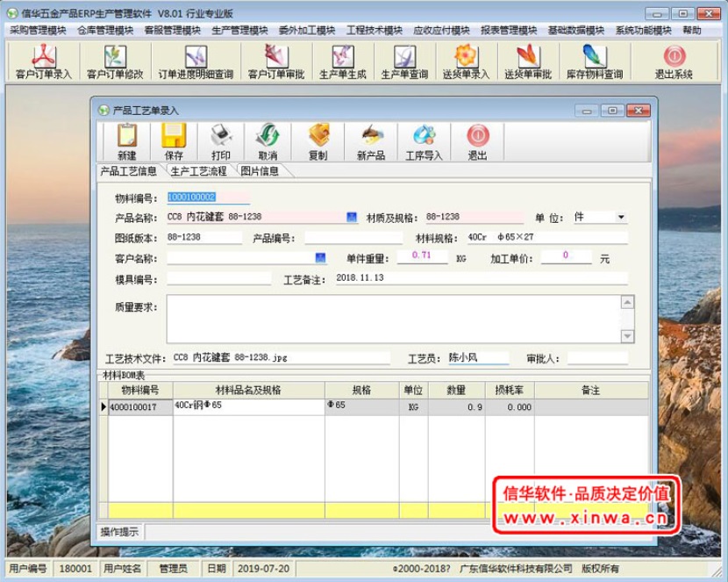Switch to the 图片信息 tab

[x=260, y=171]
